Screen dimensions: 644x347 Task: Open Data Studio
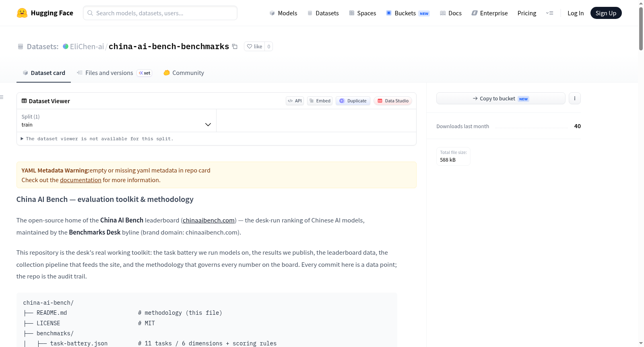pyautogui.click(x=393, y=101)
